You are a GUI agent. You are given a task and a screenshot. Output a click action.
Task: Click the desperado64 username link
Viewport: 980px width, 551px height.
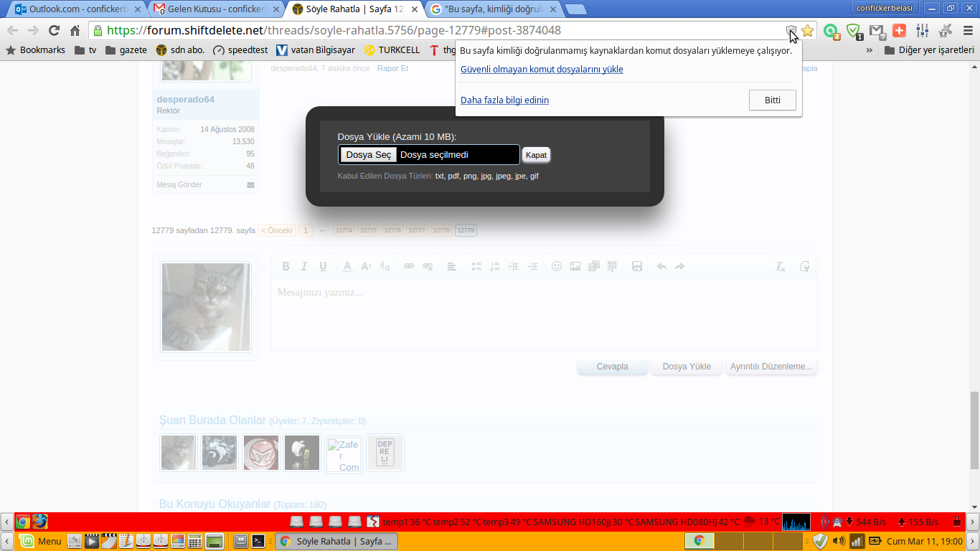185,100
